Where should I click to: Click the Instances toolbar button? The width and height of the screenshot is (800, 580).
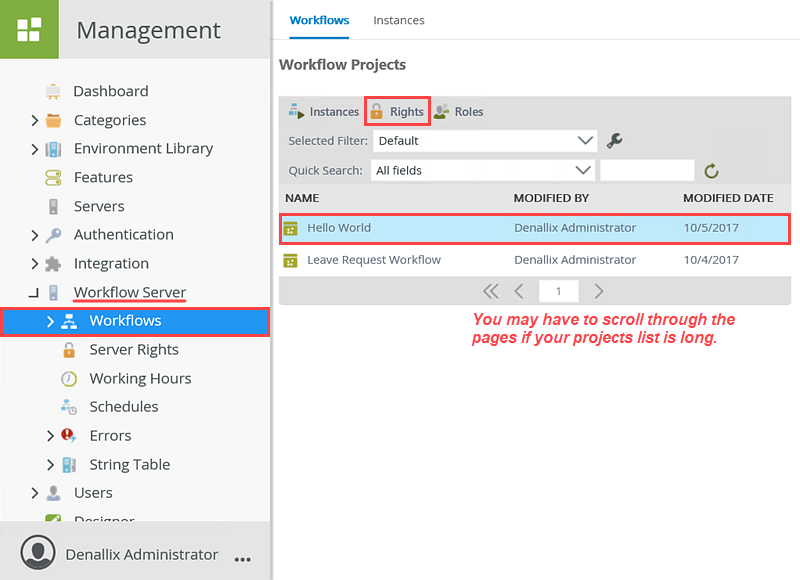click(324, 111)
